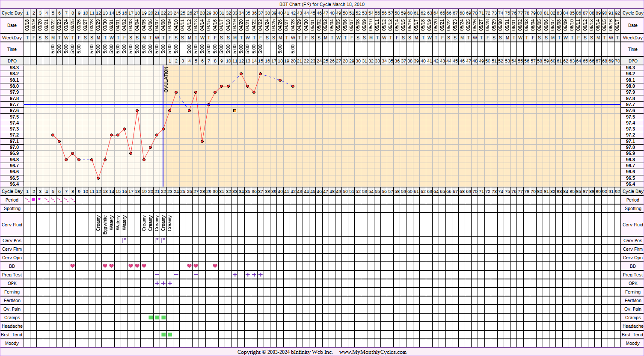Click the Cerv Pos marker on cycle day 16
The height and width of the screenshot is (356, 644).
[x=124, y=240]
